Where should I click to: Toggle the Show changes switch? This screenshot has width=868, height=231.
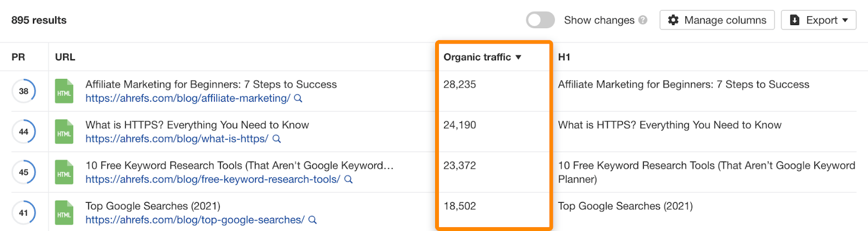pyautogui.click(x=540, y=20)
